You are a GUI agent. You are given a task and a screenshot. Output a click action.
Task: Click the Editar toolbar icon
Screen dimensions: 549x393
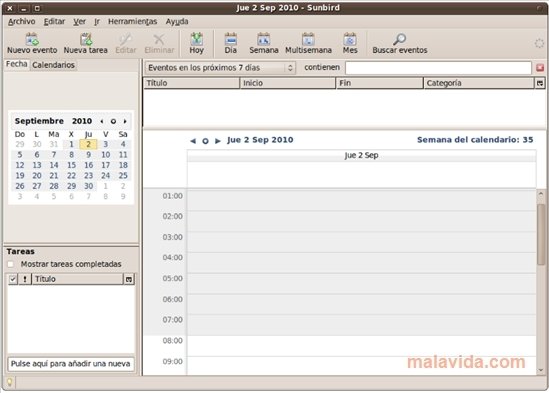[x=125, y=43]
